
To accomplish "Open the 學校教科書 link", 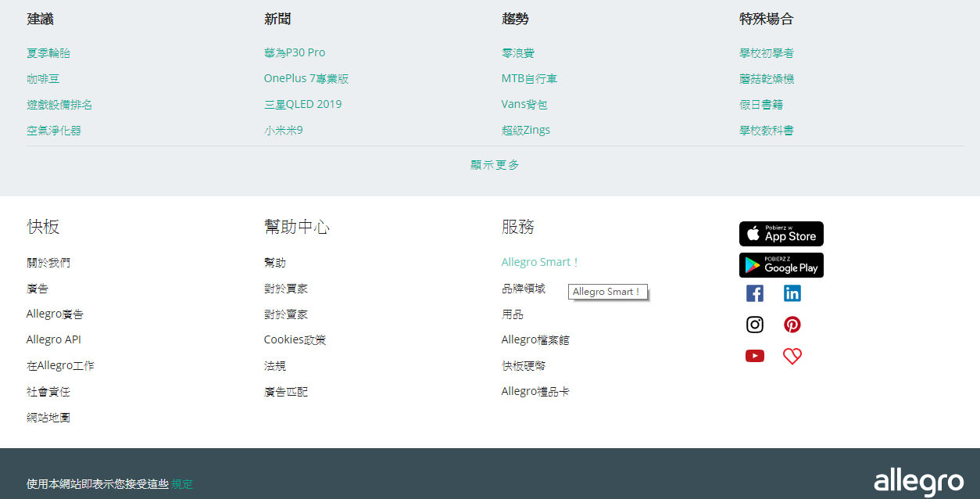I will click(767, 131).
